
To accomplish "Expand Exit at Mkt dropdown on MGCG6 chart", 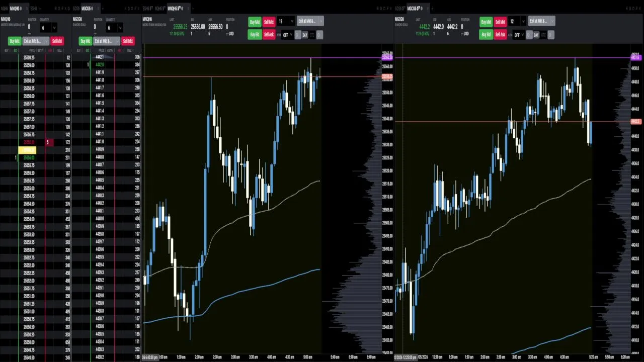I will click(552, 22).
